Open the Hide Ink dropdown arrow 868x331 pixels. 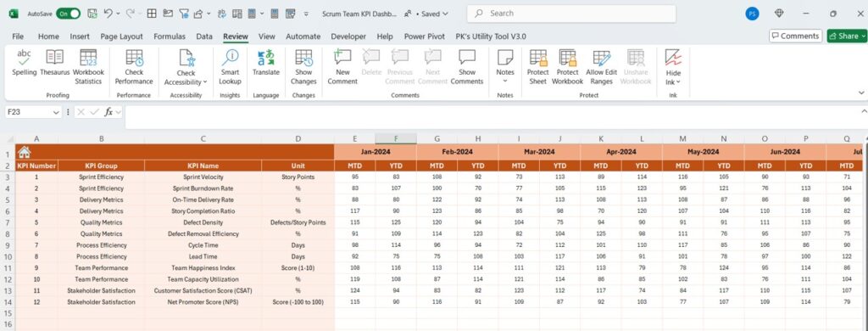tap(679, 82)
